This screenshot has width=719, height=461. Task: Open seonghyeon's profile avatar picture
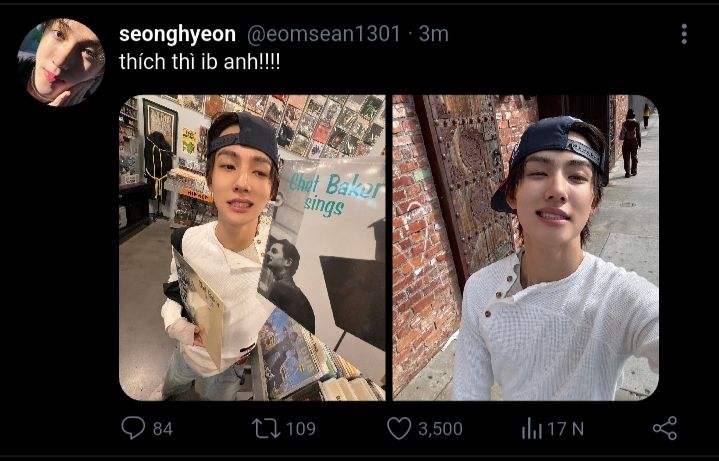pos(61,62)
